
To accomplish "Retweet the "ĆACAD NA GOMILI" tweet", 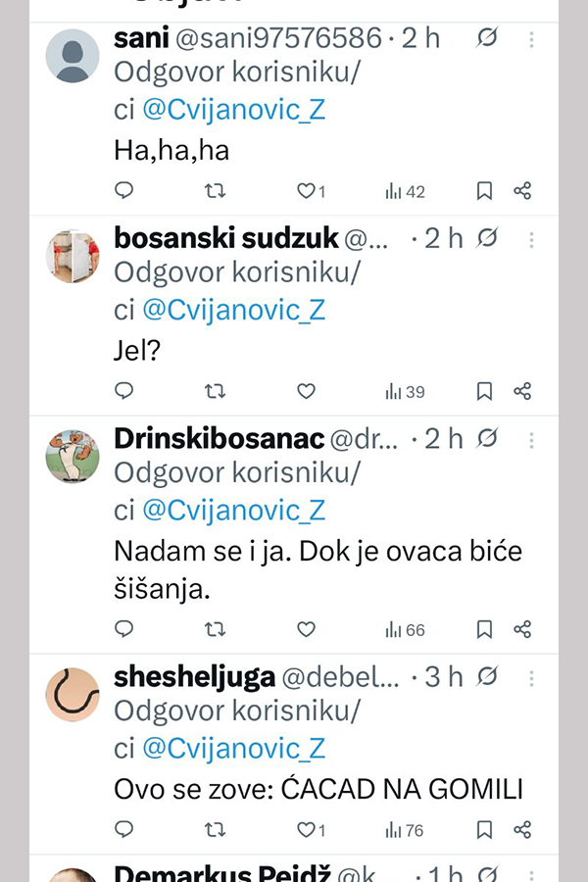I will coord(215,830).
